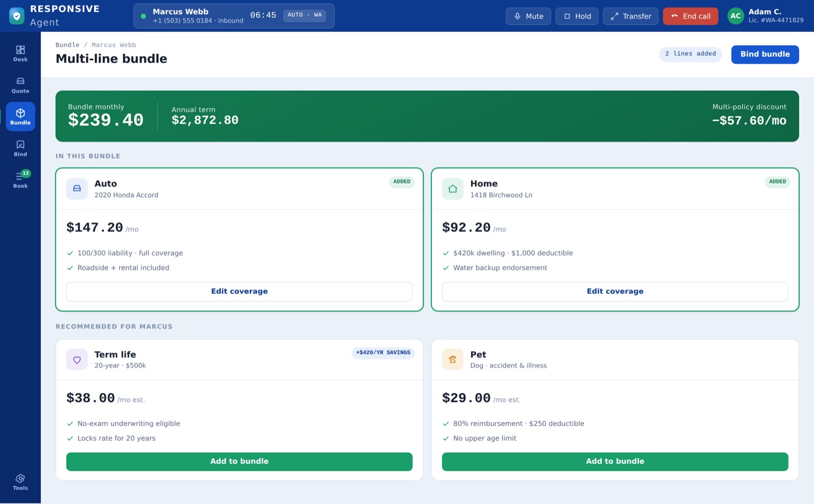The height and width of the screenshot is (504, 814).
Task: Open the Desk sidebar section
Action: click(x=20, y=53)
